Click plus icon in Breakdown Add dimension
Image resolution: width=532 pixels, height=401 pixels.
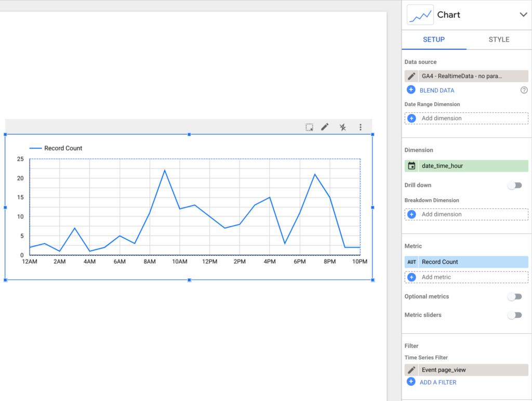tap(411, 214)
